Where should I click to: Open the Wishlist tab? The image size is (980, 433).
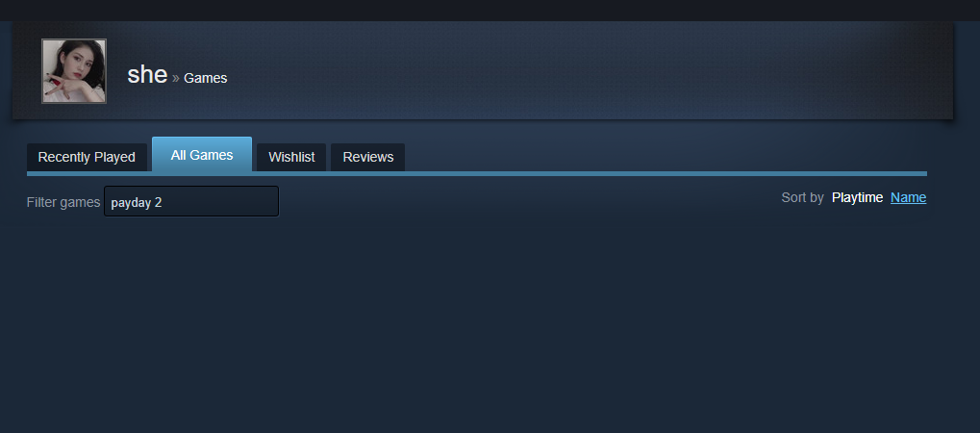[291, 157]
